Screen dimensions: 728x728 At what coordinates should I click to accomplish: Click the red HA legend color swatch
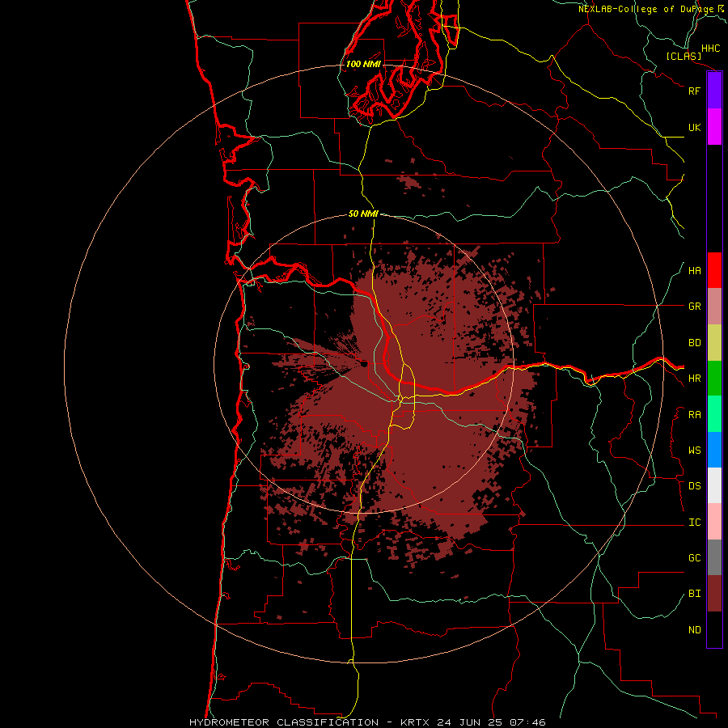[x=714, y=270]
